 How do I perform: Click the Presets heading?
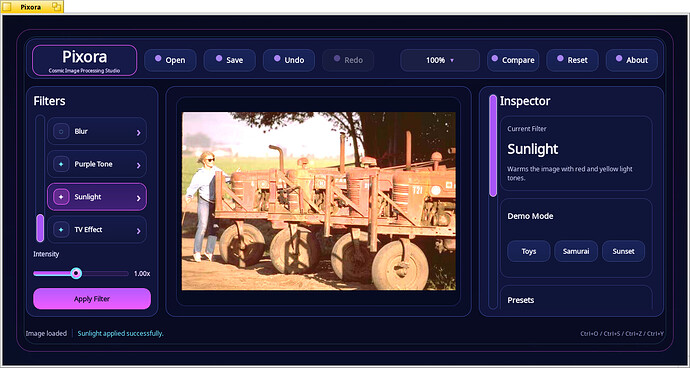point(521,300)
